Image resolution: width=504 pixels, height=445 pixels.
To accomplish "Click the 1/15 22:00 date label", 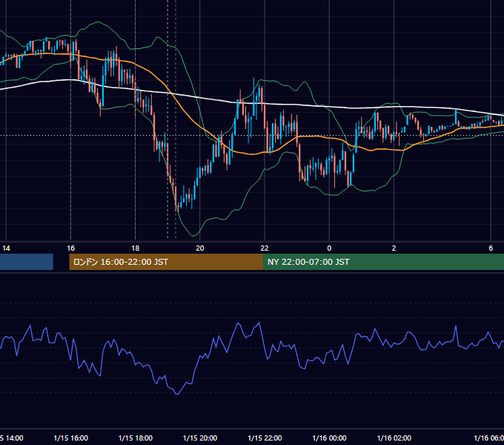I will coord(265,438).
